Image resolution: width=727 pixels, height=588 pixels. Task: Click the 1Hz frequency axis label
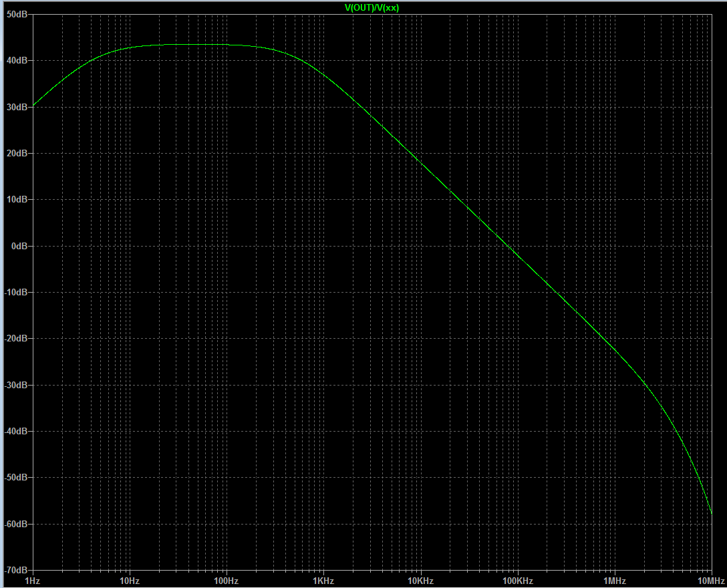click(33, 581)
